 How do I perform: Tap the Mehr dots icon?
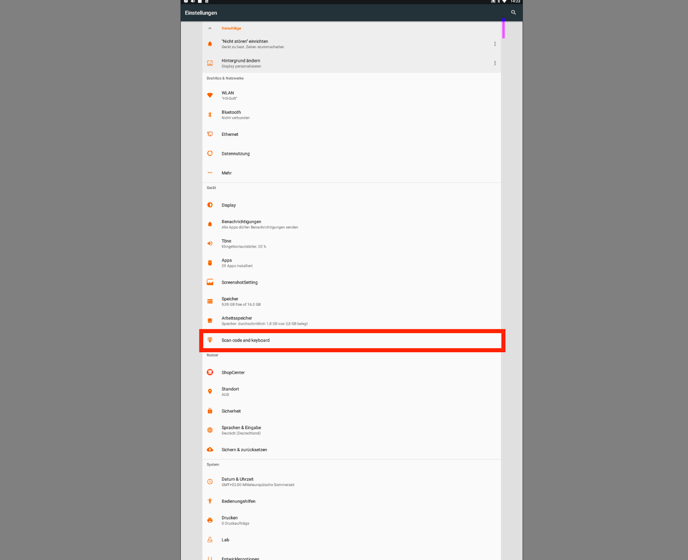click(x=210, y=172)
